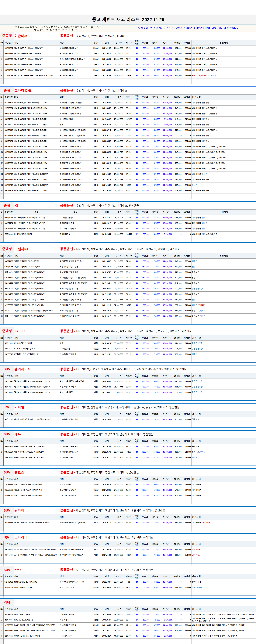The width and height of the screenshot is (256, 644).
Task: Select plate number '104호7284' cell
Action: point(9,223)
